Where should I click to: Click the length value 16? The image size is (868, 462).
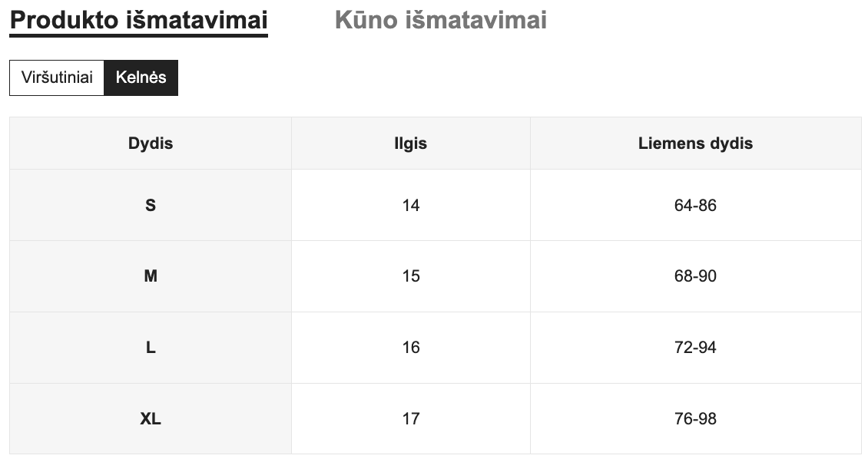[411, 348]
